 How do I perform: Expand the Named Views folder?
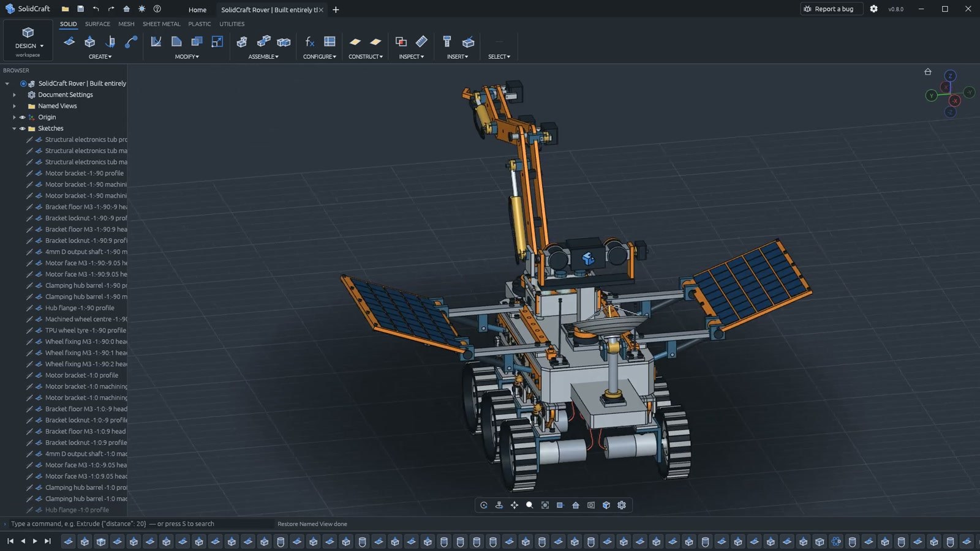pyautogui.click(x=14, y=106)
